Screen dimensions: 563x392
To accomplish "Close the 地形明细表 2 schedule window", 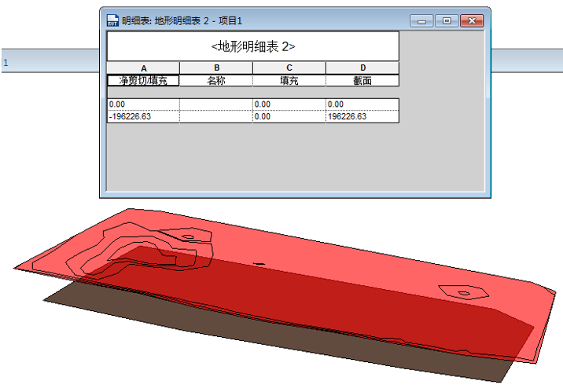I will click(472, 20).
